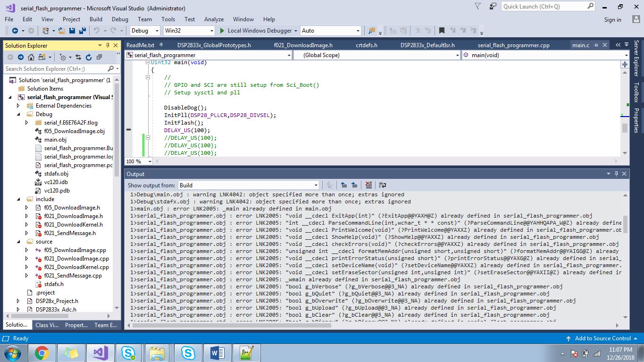
Task: Select stdafx.h in Solution Explorer
Action: pos(54,284)
